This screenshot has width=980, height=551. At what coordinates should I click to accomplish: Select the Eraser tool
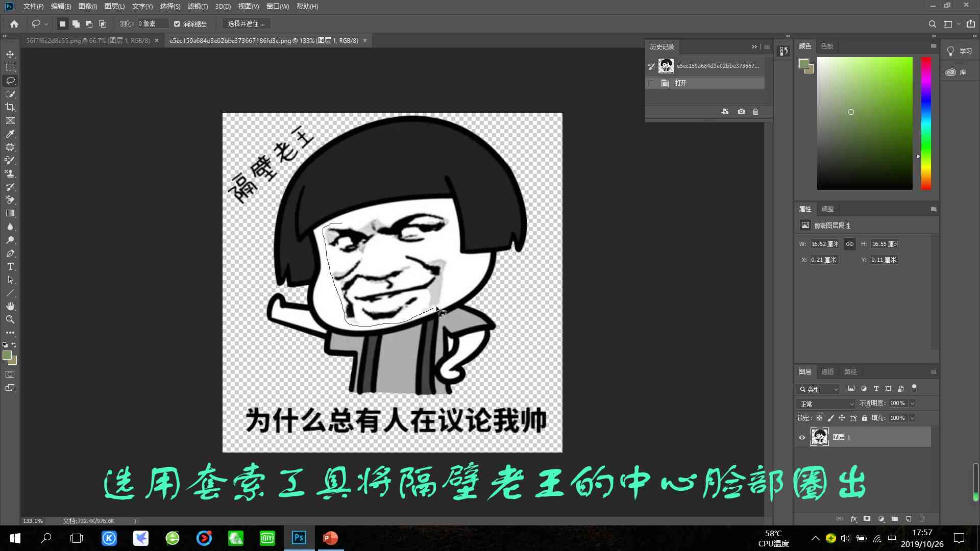coord(10,200)
